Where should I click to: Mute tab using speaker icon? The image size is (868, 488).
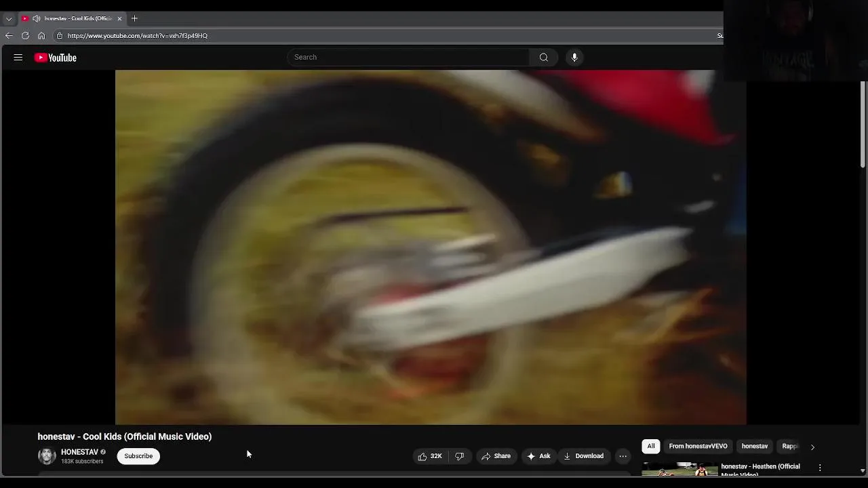[36, 18]
